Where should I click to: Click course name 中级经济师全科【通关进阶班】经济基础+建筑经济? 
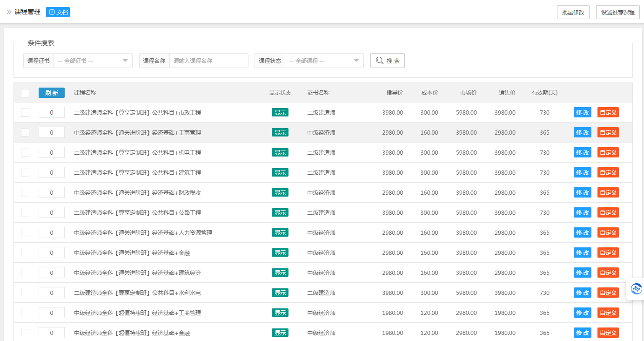[x=137, y=273]
